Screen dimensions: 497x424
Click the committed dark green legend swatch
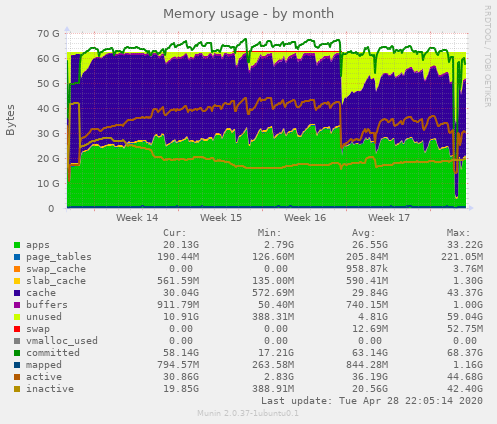[17, 353]
